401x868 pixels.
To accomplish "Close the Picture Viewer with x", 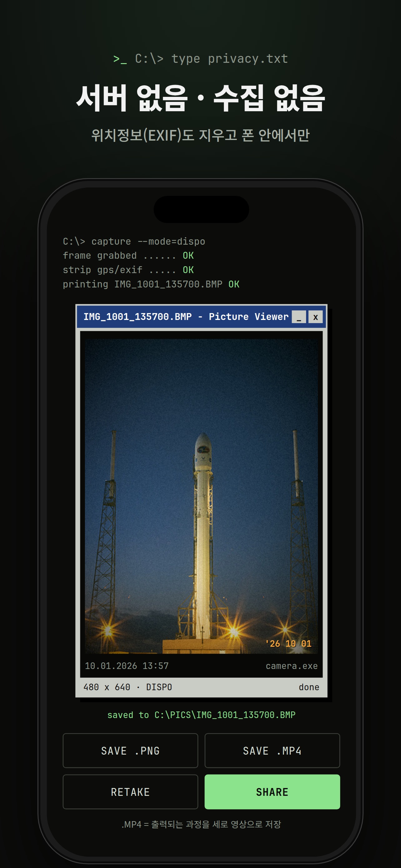I will pyautogui.click(x=315, y=317).
